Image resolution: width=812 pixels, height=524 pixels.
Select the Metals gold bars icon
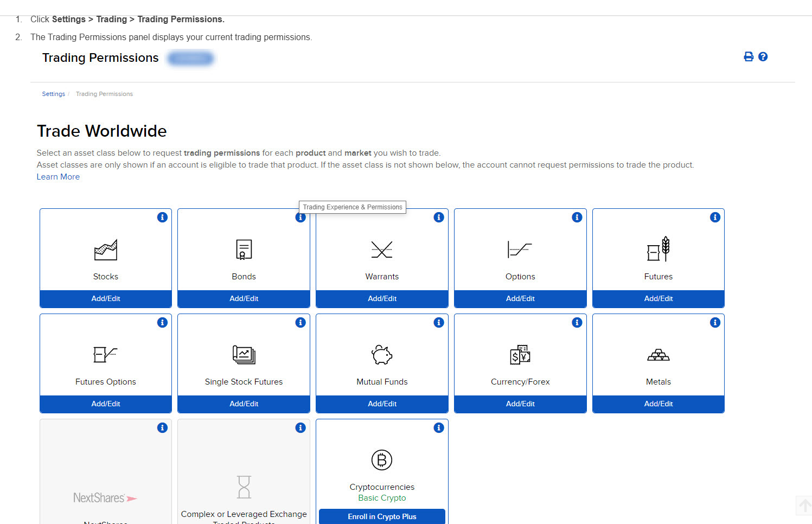[x=658, y=355]
